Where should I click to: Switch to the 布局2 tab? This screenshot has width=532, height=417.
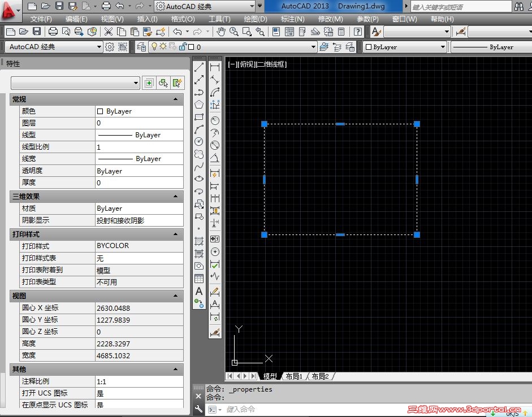[x=320, y=376]
